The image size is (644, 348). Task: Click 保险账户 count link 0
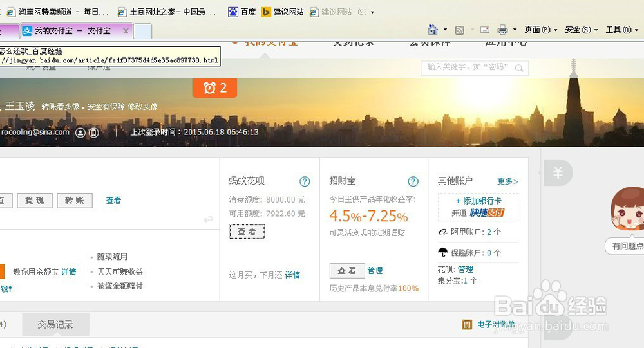[x=489, y=253]
